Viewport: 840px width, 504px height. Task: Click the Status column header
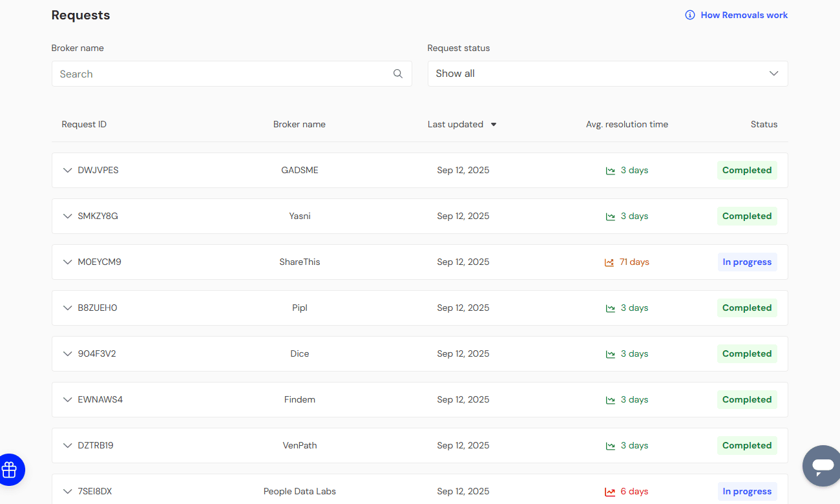pyautogui.click(x=764, y=124)
